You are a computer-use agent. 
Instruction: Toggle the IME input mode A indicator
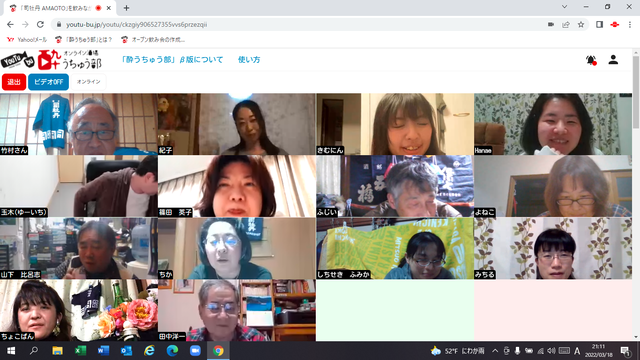(577, 351)
